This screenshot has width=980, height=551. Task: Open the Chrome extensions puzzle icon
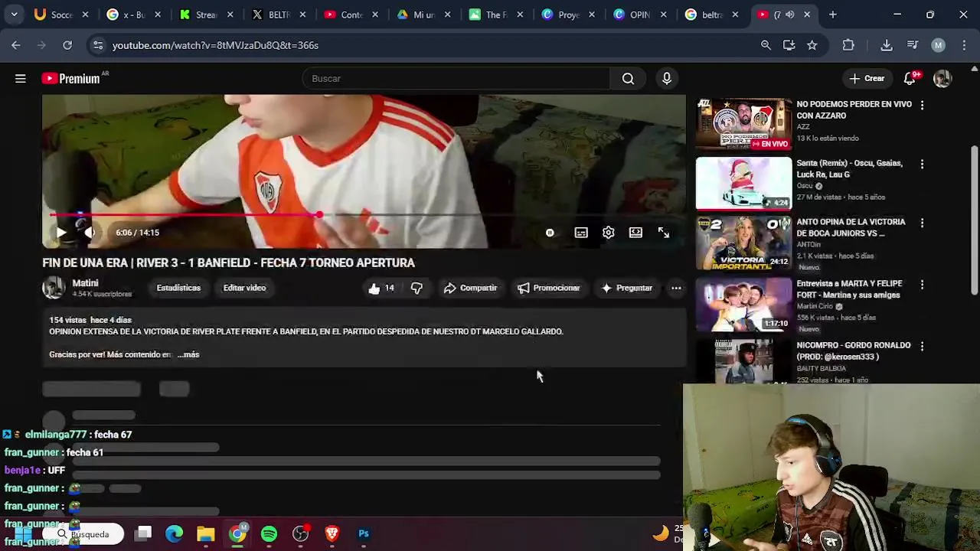pos(848,45)
